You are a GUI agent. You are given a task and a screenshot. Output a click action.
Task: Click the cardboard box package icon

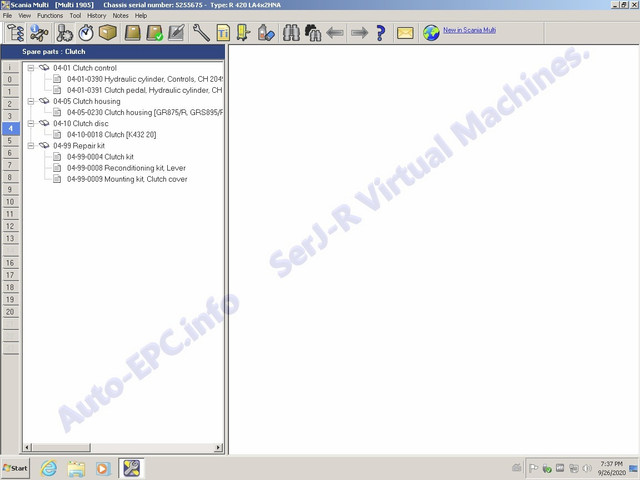108,33
